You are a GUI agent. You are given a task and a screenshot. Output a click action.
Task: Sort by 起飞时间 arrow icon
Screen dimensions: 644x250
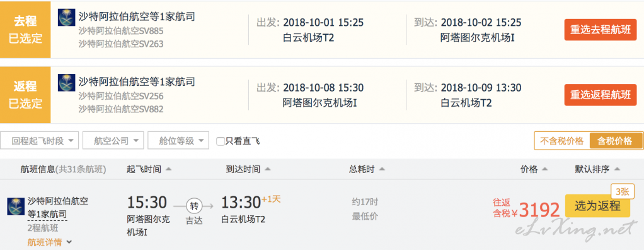(168, 169)
